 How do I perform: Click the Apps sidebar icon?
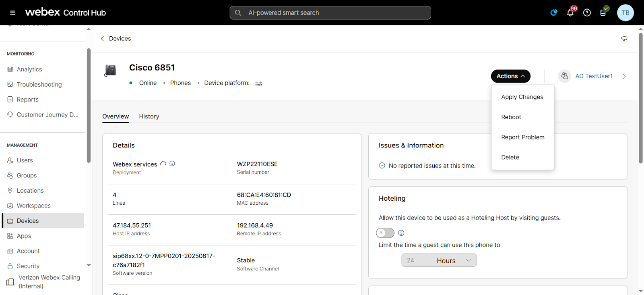pyautogui.click(x=10, y=236)
